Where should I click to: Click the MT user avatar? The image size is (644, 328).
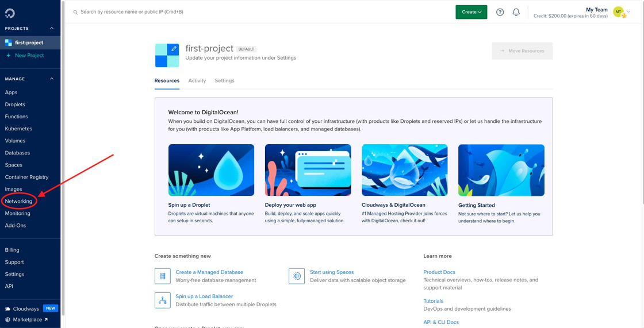(x=619, y=12)
